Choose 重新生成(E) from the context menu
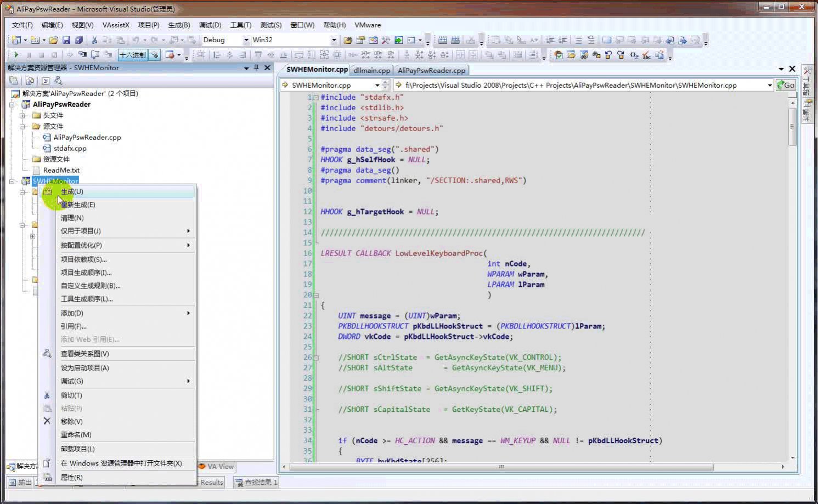The height and width of the screenshot is (504, 818). [x=78, y=205]
